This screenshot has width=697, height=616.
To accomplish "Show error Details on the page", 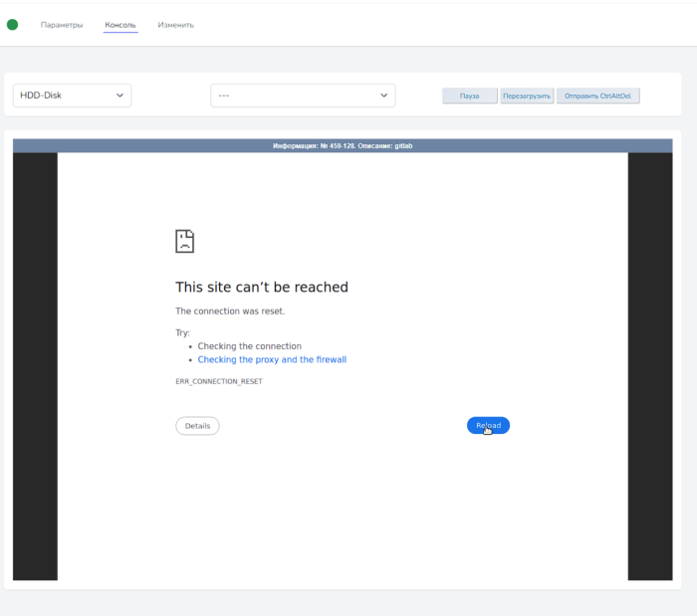I will coord(197,426).
